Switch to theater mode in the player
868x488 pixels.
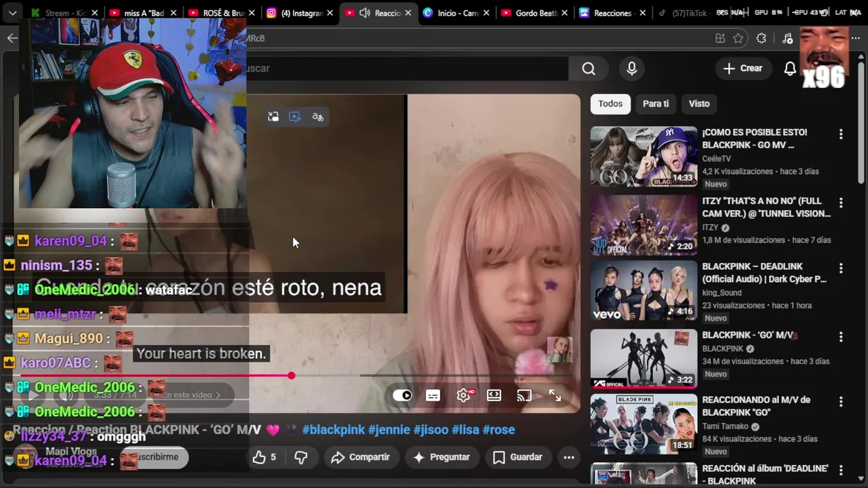494,395
